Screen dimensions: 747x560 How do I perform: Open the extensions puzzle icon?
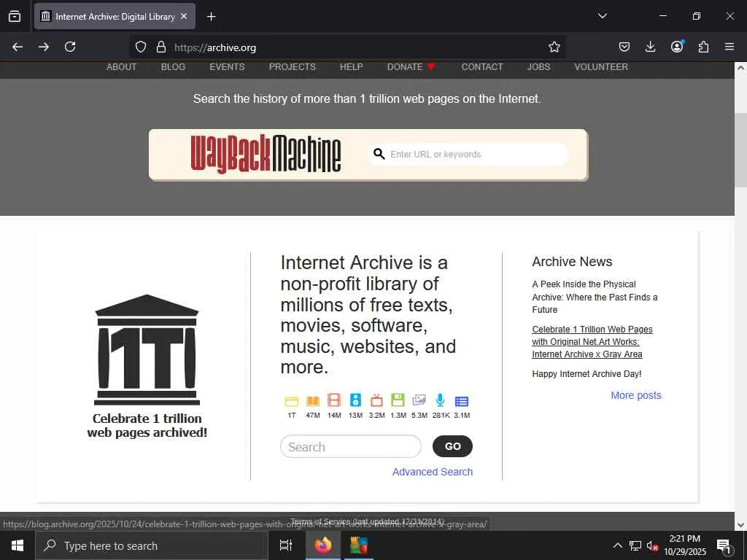coord(703,47)
